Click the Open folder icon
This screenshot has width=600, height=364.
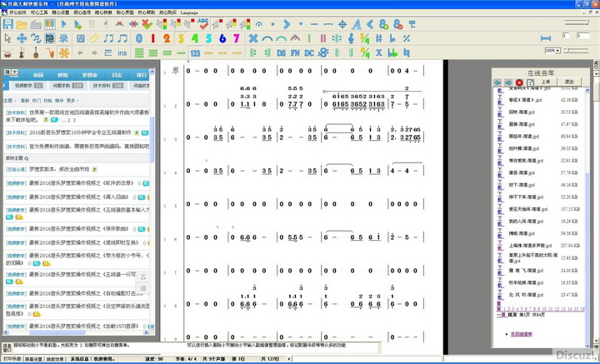pos(22,24)
